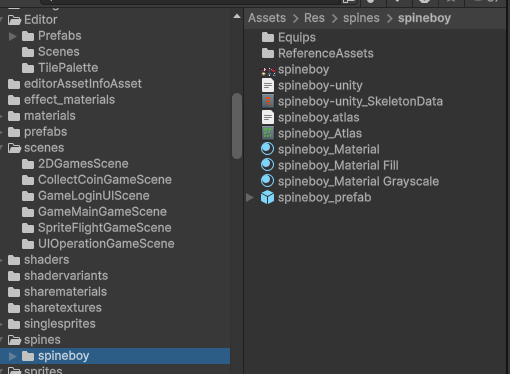Click the spines open folder icon
Viewport: 510px width, 374px height.
[x=15, y=340]
